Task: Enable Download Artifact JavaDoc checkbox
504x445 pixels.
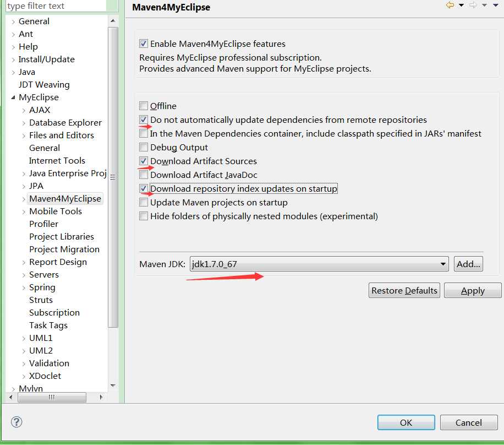Action: click(x=144, y=175)
